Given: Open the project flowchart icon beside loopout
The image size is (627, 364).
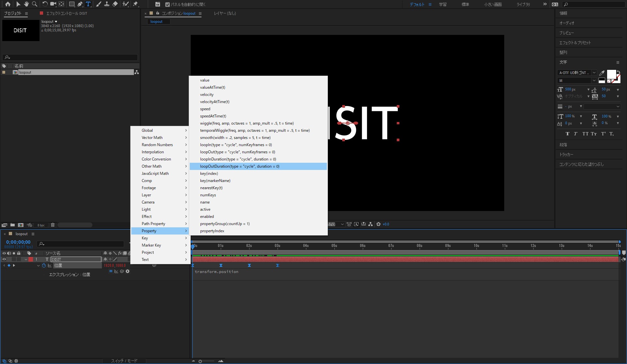Looking at the screenshot, I should [x=137, y=72].
